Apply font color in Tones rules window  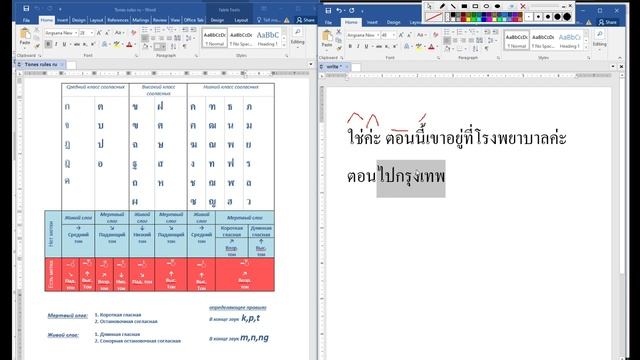129,44
